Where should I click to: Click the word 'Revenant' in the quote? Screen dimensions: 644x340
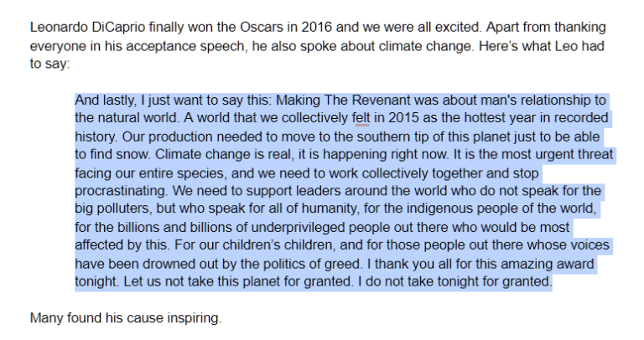[381, 100]
